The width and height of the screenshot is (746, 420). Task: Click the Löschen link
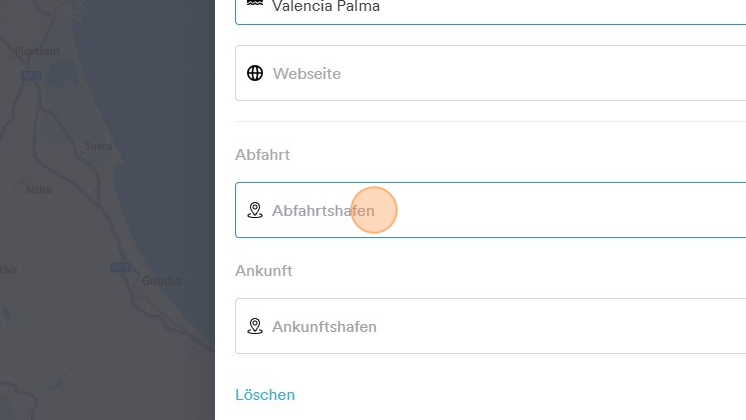tap(265, 395)
